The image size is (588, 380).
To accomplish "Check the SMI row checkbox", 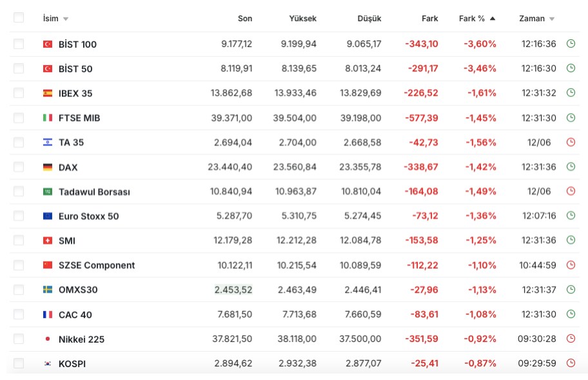I will tap(18, 240).
